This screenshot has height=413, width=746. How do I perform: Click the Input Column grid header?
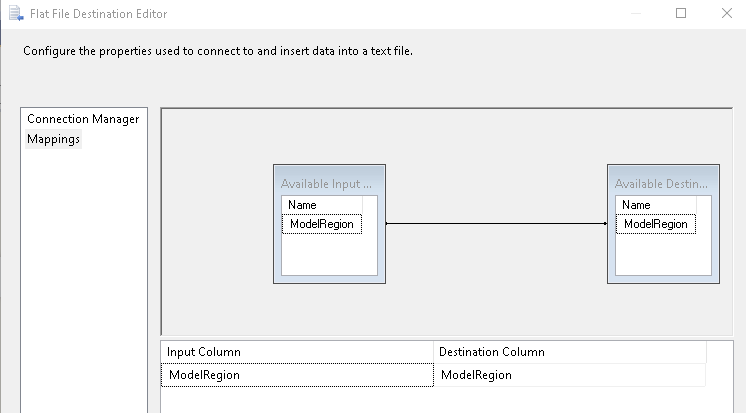tap(297, 352)
